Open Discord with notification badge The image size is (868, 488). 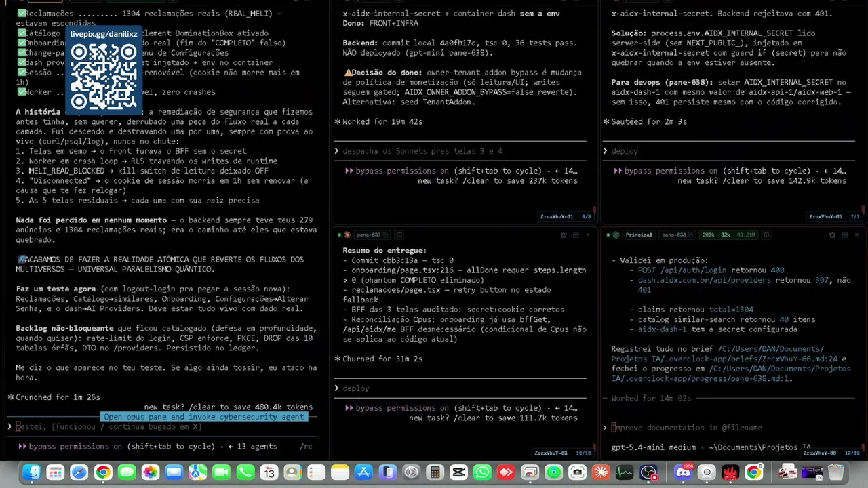click(x=683, y=472)
